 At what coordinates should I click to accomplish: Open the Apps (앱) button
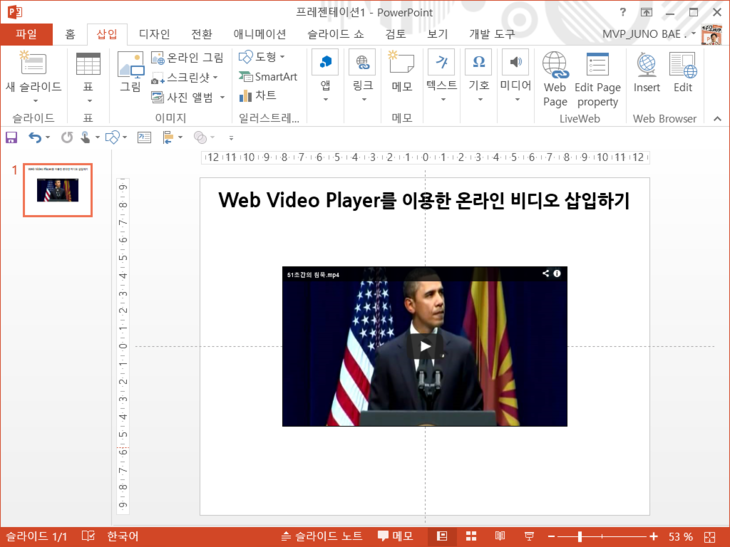[x=325, y=62]
